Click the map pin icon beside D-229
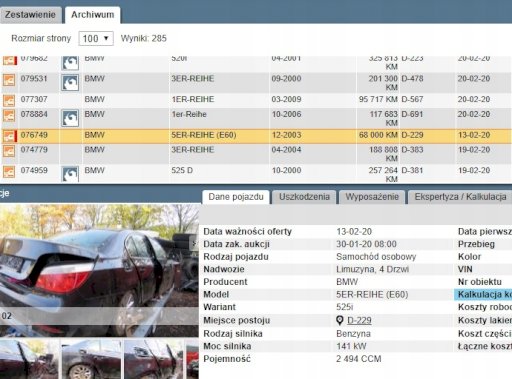This screenshot has width=512, height=379. click(340, 320)
